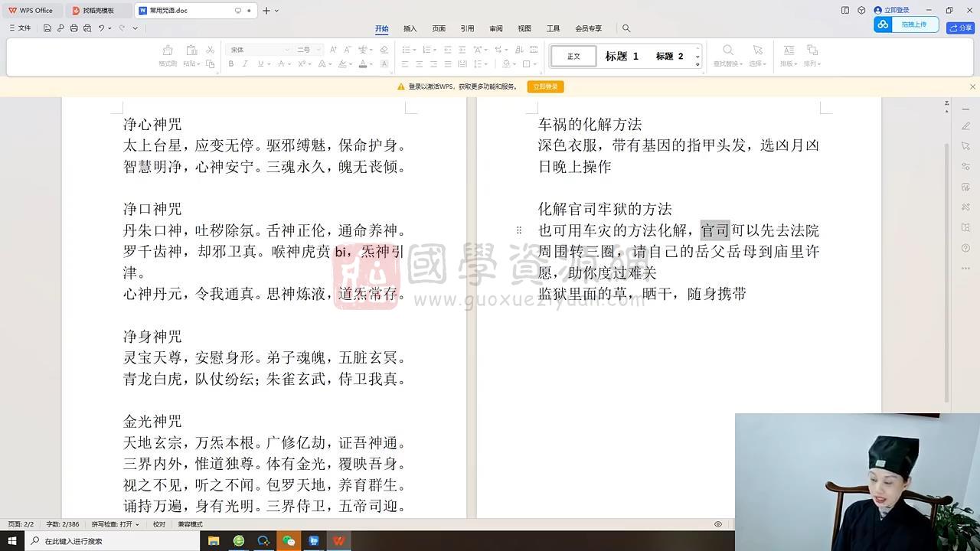Switch to the 审阅 ribbon tab
980x551 pixels.
coord(496,28)
